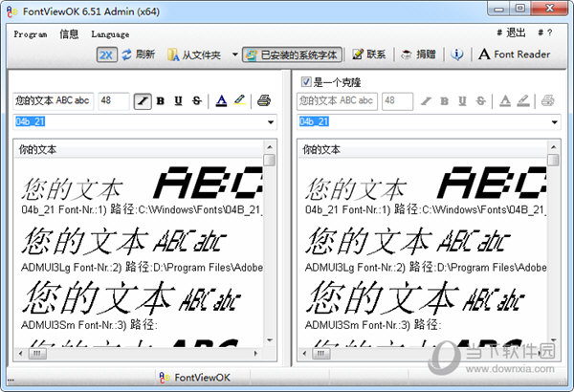This screenshot has width=574, height=392.
Task: Click the FontViewOK title bar icon
Action: [11, 11]
